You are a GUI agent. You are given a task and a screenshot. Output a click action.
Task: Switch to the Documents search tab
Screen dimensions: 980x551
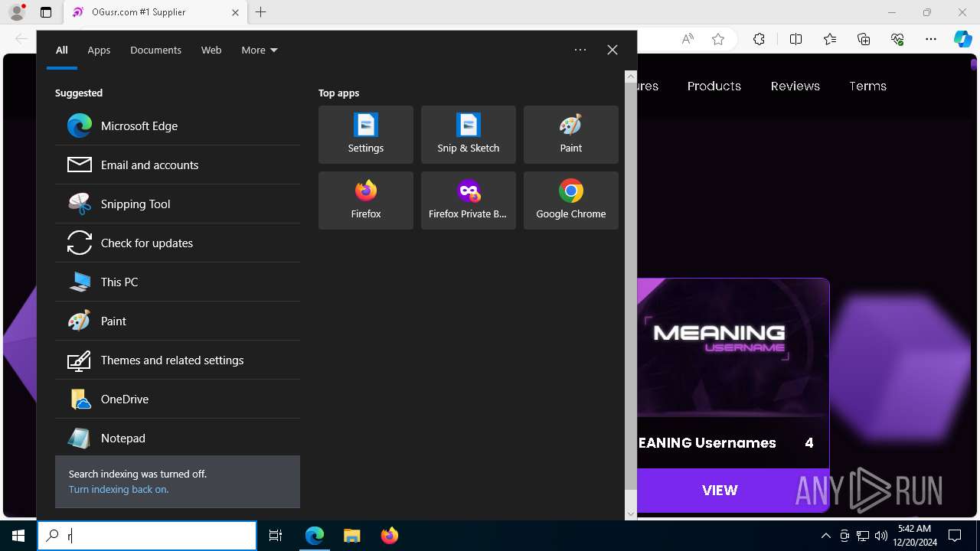tap(155, 50)
